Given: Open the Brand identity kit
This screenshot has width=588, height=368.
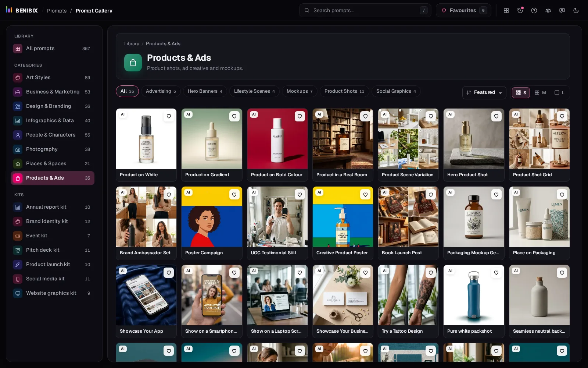Looking at the screenshot, I should pos(53,222).
